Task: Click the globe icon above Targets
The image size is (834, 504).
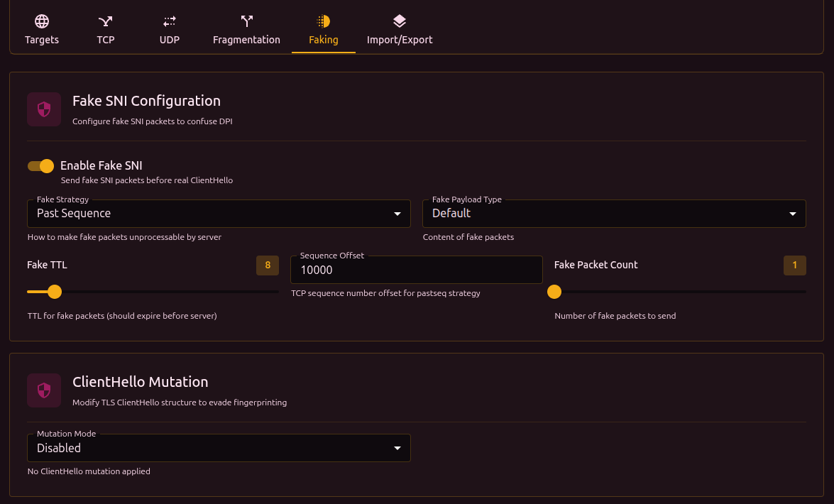Action: tap(42, 21)
